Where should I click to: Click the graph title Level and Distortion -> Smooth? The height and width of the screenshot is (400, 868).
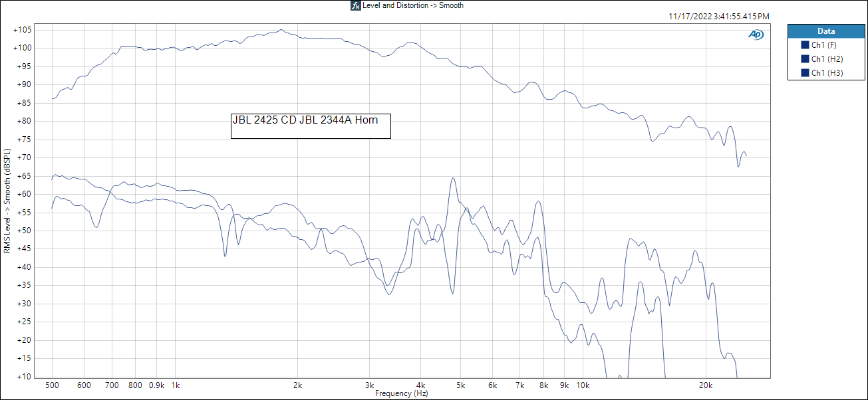coord(412,5)
